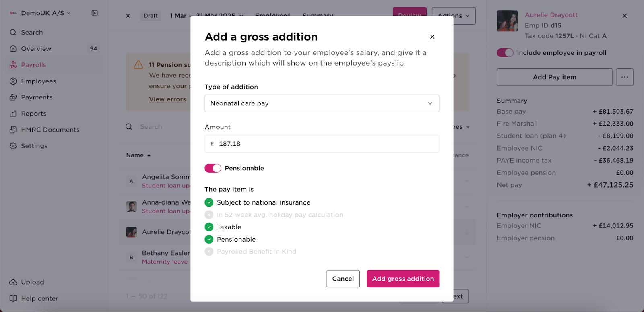Click the Payments wallet icon

click(13, 97)
